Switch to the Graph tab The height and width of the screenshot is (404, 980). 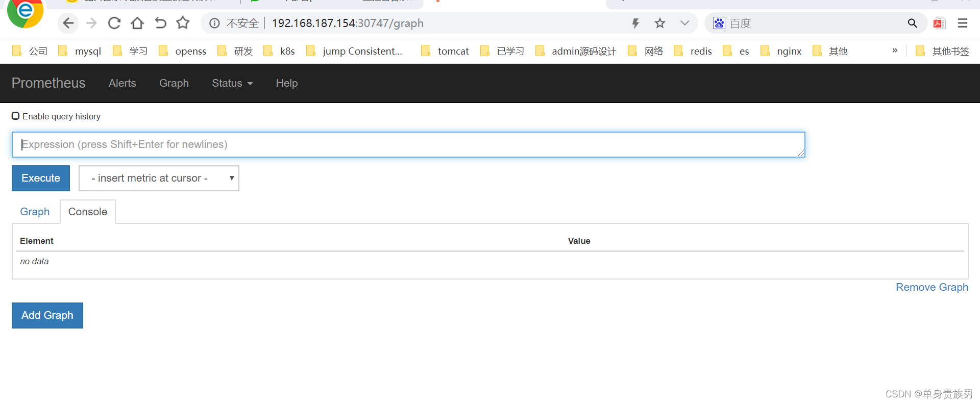(x=35, y=212)
